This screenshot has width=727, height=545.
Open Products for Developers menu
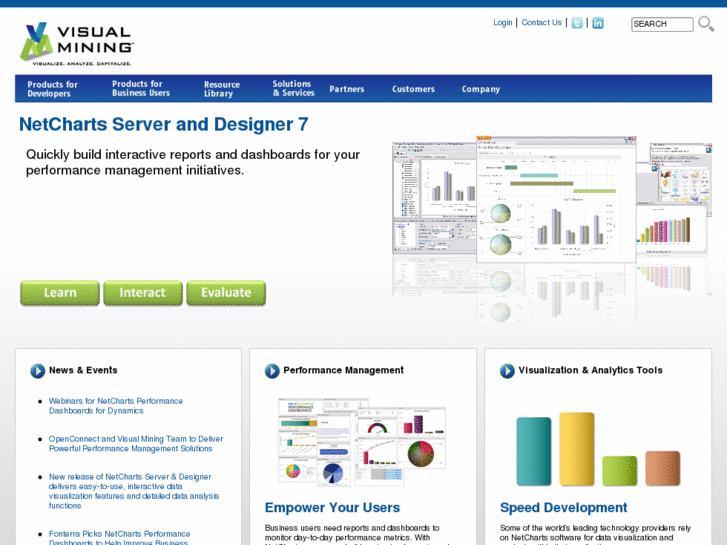[52, 89]
